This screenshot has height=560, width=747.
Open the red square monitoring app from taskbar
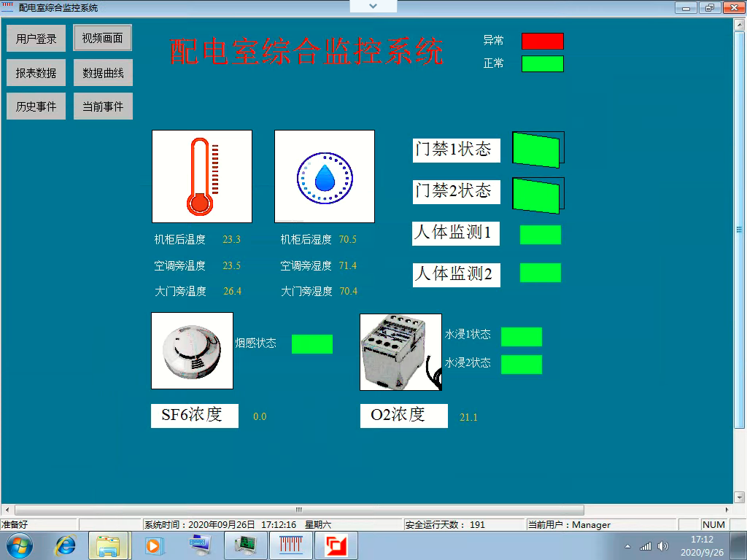pos(336,544)
